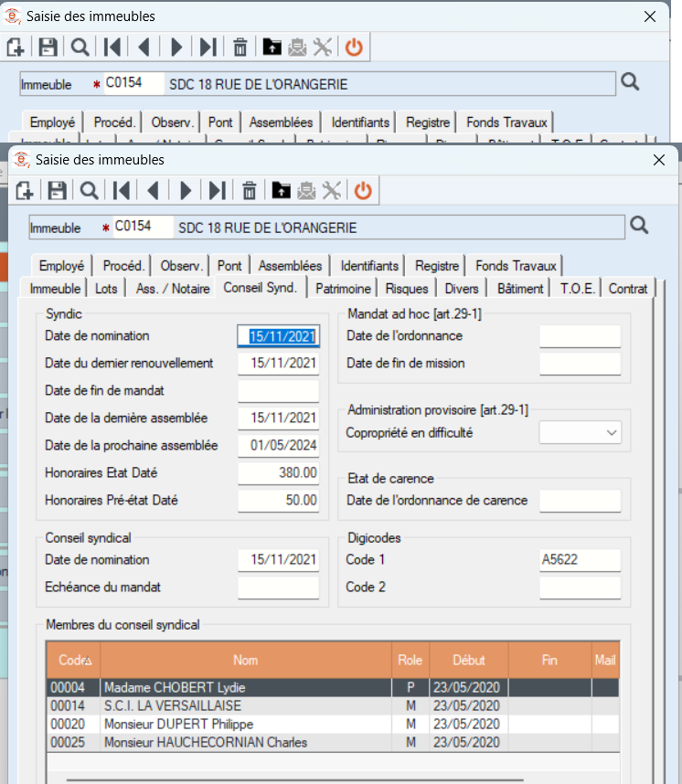Select row Monsieur DUPERT Philippe

pos(333,724)
